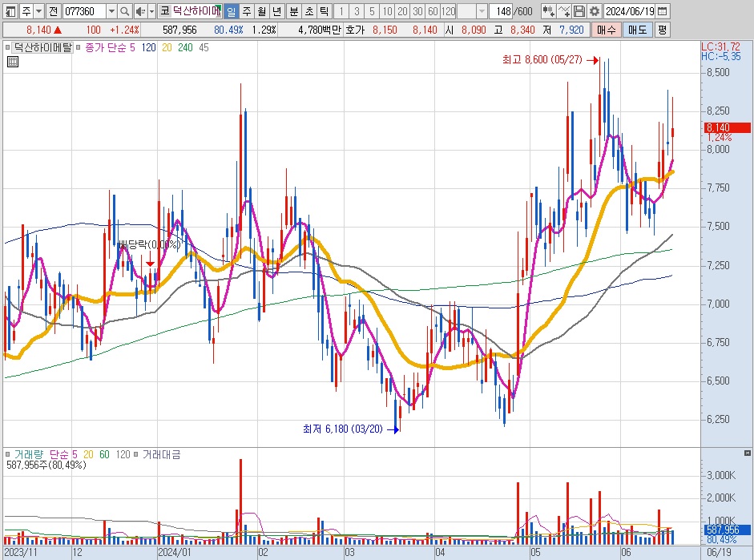Click the add line indicator icon
This screenshot has height=560, width=754.
coord(564,11)
